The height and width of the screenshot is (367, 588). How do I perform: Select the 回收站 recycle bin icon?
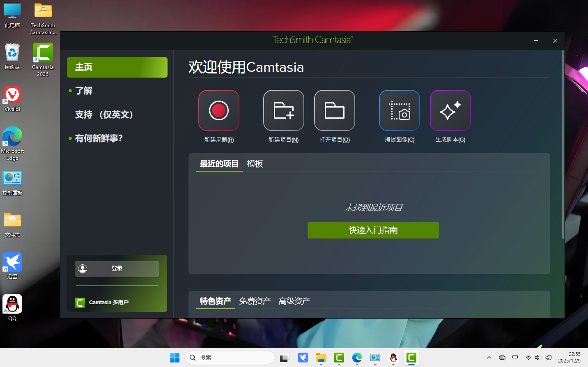point(12,57)
